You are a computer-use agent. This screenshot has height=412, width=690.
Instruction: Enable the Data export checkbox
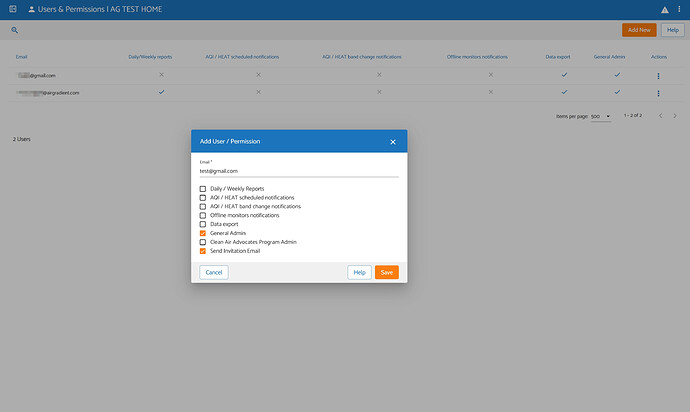[203, 224]
